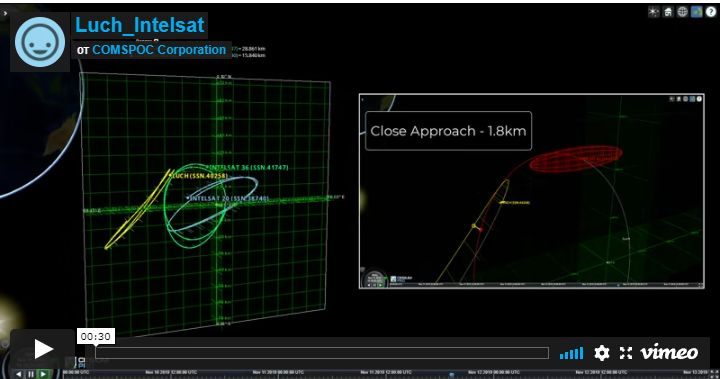Enter fullscreen mode with arrows icon

[626, 353]
